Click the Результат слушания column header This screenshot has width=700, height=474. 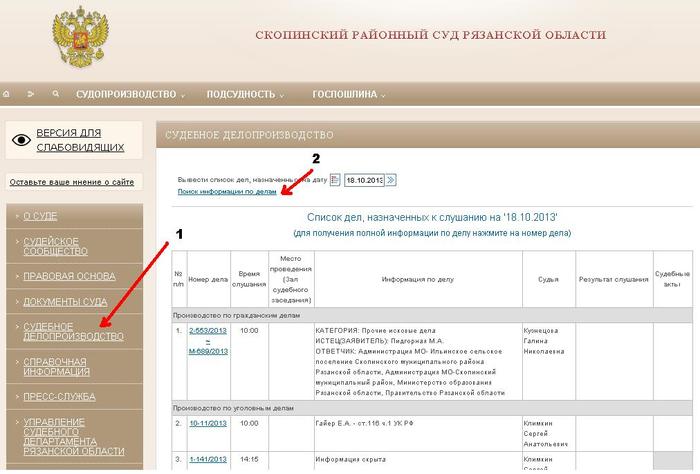[614, 279]
